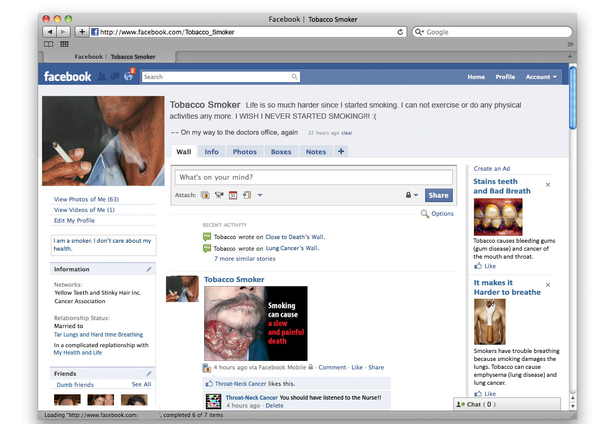Open the Chat (0) bar
Screen dimensions: 615x424
[x=507, y=404]
